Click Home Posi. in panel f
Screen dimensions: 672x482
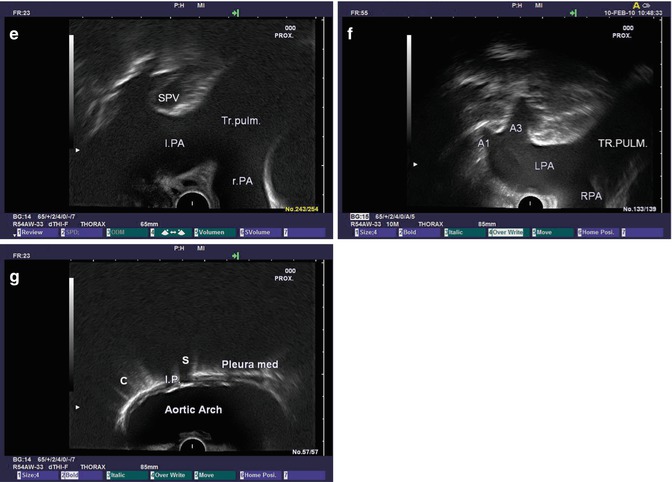pos(598,232)
